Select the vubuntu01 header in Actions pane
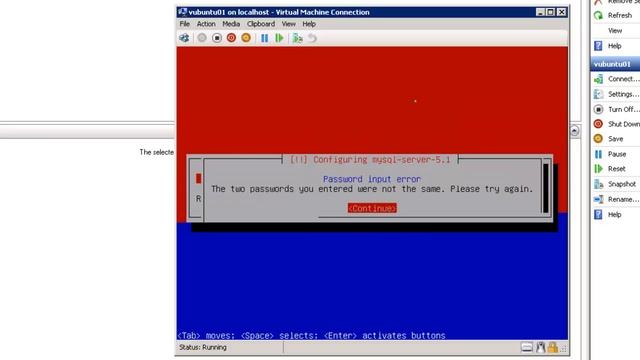The width and height of the screenshot is (640, 360). [615, 64]
